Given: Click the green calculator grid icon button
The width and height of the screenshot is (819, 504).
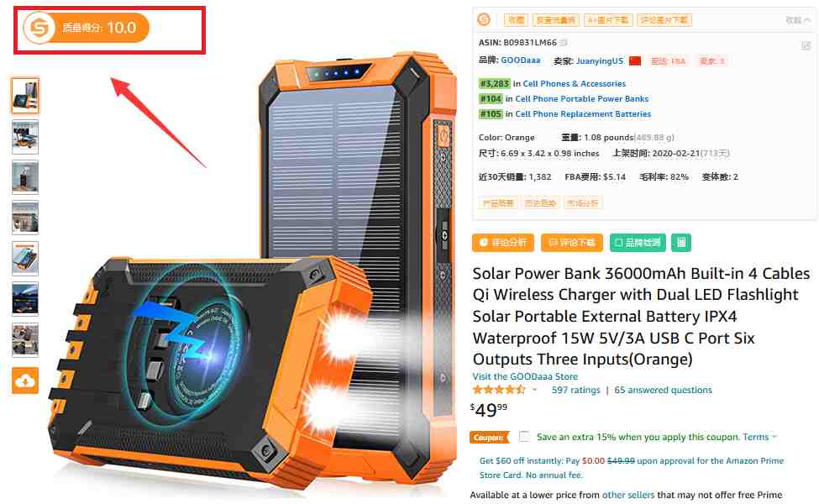Looking at the screenshot, I should pyautogui.click(x=681, y=242).
